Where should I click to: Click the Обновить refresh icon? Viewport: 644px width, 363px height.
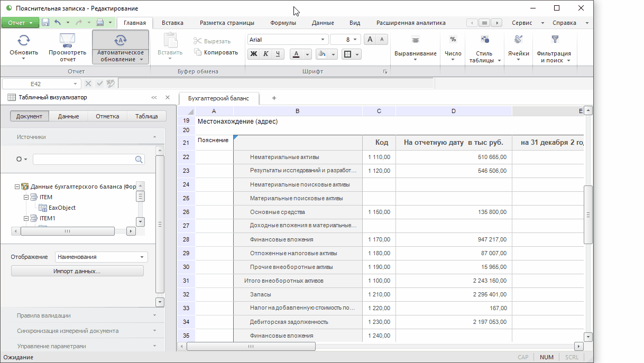point(24,40)
